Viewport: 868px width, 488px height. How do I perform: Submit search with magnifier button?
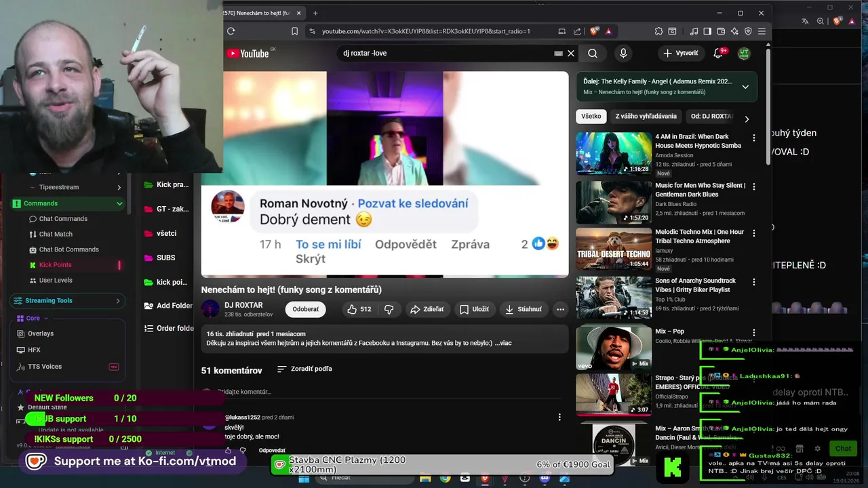pos(593,53)
